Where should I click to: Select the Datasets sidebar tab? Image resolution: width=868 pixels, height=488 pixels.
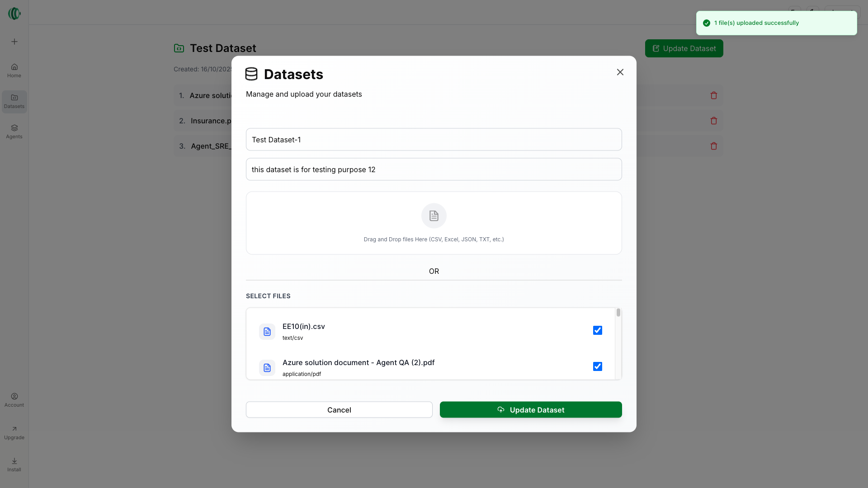pos(14,101)
